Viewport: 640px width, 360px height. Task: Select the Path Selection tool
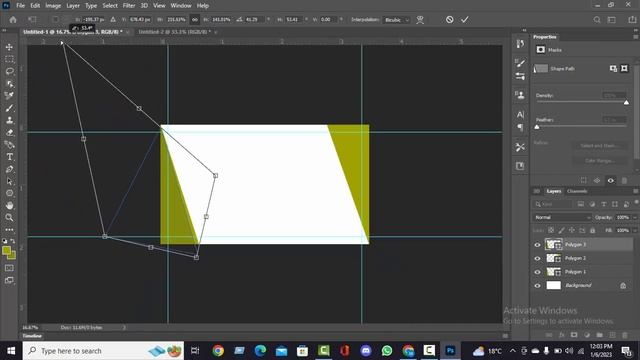coord(9,181)
